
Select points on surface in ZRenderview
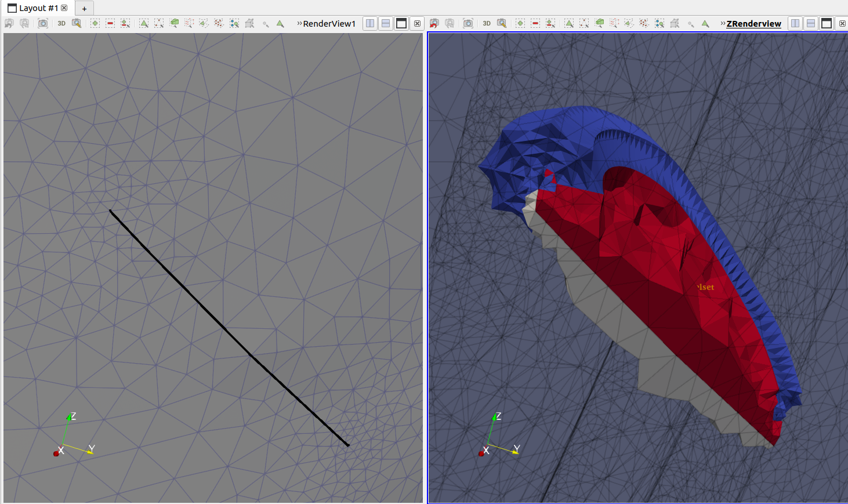click(x=584, y=23)
